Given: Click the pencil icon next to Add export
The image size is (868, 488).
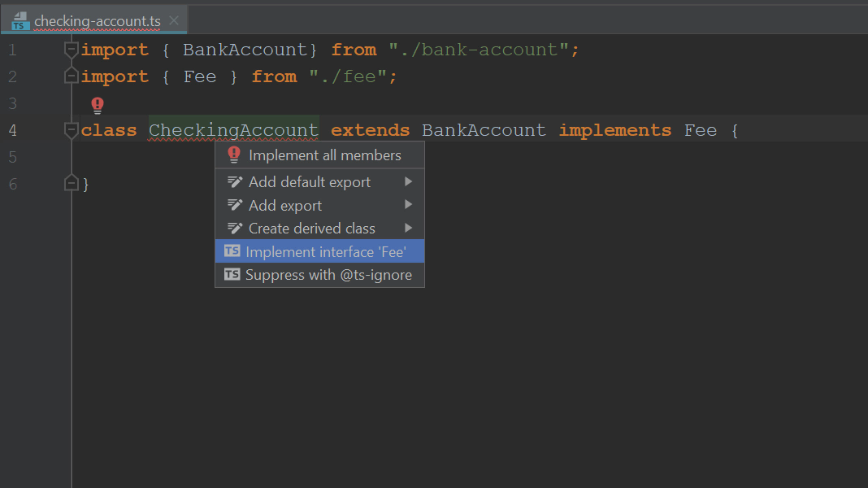Looking at the screenshot, I should pyautogui.click(x=235, y=205).
